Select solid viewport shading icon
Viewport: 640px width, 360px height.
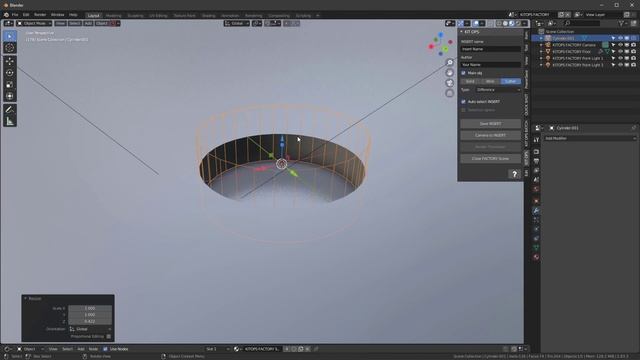click(x=505, y=23)
